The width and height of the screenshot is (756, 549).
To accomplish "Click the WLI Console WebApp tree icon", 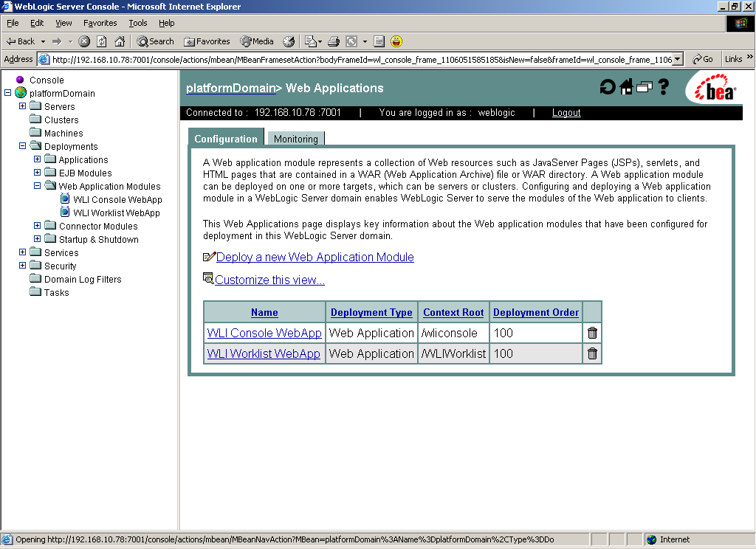I will tap(65, 198).
